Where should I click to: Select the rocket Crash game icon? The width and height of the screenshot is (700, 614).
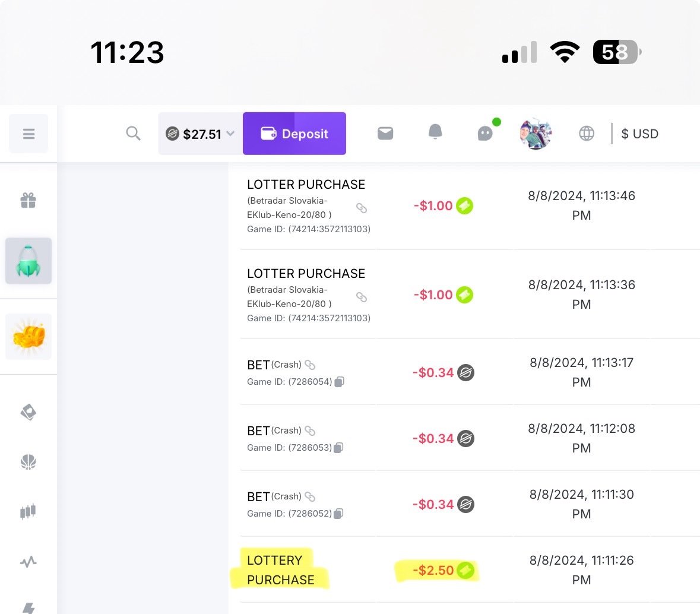[28, 261]
